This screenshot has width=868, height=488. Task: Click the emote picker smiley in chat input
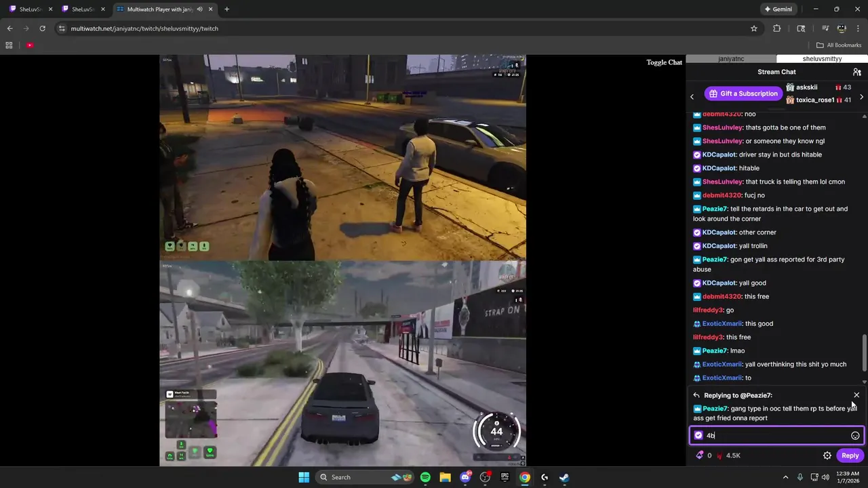pos(855,436)
